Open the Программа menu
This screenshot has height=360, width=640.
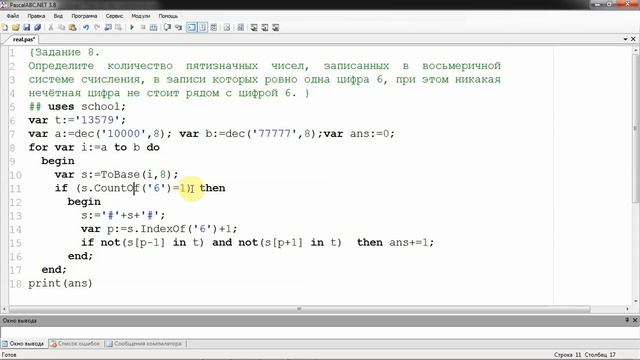click(84, 16)
